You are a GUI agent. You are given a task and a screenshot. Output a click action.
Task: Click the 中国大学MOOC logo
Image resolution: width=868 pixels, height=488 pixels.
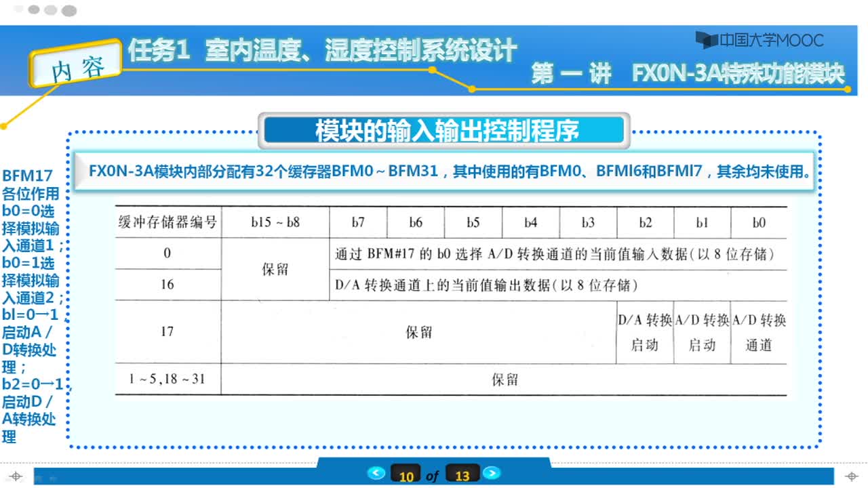tap(761, 40)
